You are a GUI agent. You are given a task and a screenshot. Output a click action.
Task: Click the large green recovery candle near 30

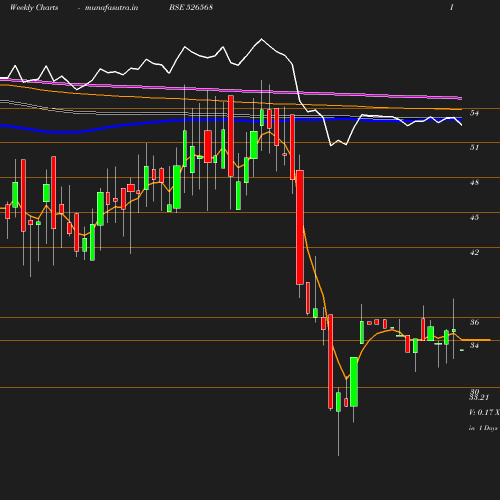(354, 382)
